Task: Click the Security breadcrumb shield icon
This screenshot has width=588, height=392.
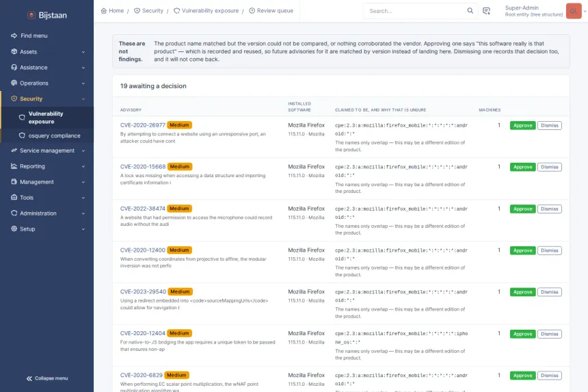Action: tap(137, 11)
